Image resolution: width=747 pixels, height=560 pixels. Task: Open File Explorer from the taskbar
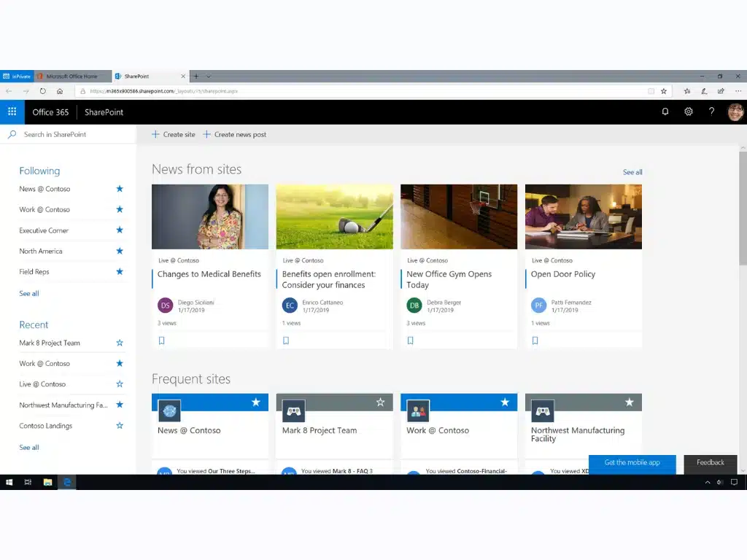pyautogui.click(x=47, y=482)
